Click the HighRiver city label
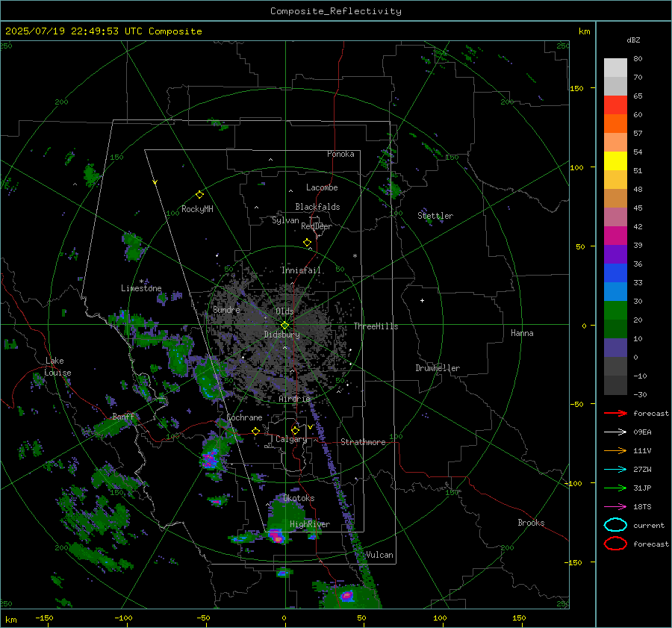This screenshot has width=672, height=628. [x=310, y=524]
